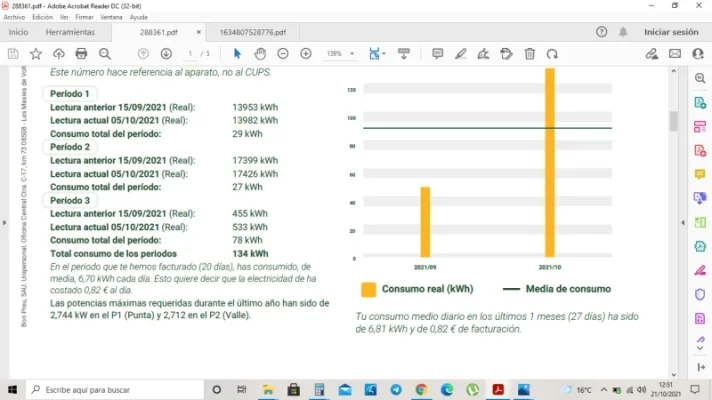Upload the file to the cloud

pyautogui.click(x=59, y=54)
